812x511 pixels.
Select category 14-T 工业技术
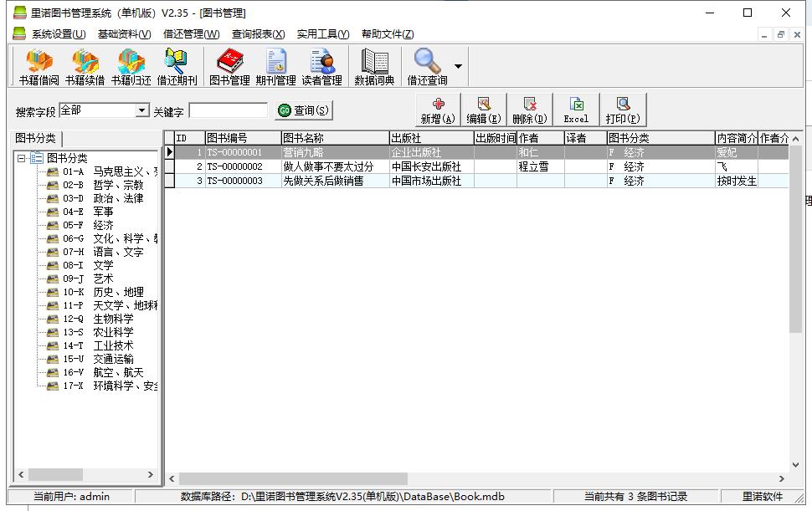click(98, 346)
